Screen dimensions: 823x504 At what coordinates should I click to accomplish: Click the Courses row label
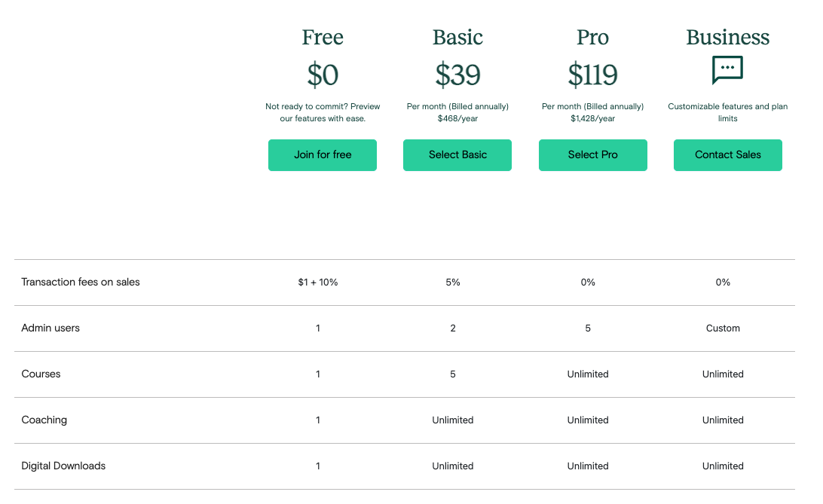(41, 374)
